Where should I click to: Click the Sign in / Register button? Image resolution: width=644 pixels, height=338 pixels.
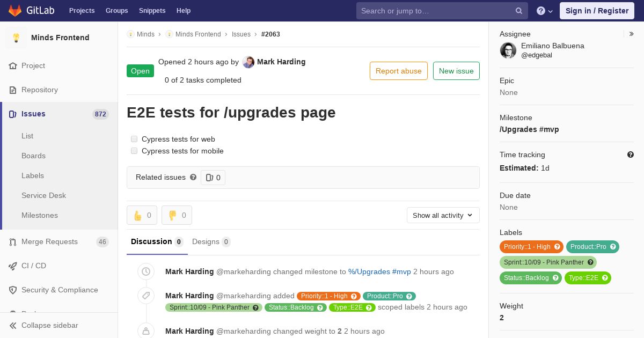click(597, 11)
